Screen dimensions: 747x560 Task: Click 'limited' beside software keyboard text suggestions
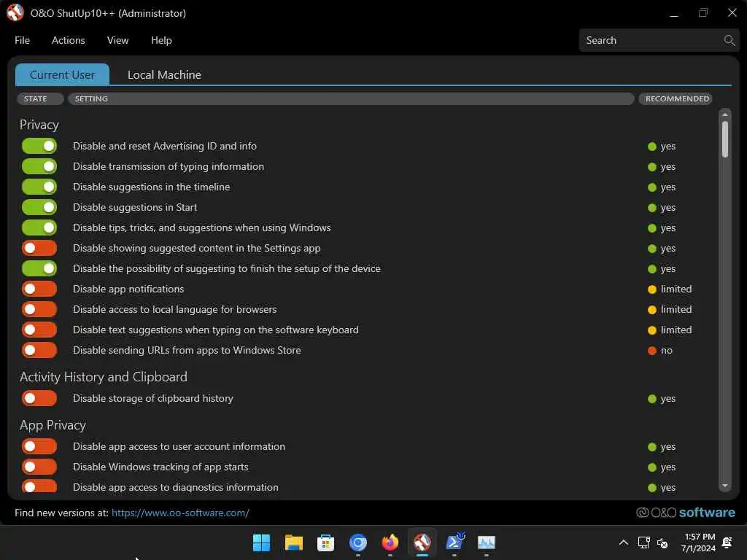click(x=670, y=330)
